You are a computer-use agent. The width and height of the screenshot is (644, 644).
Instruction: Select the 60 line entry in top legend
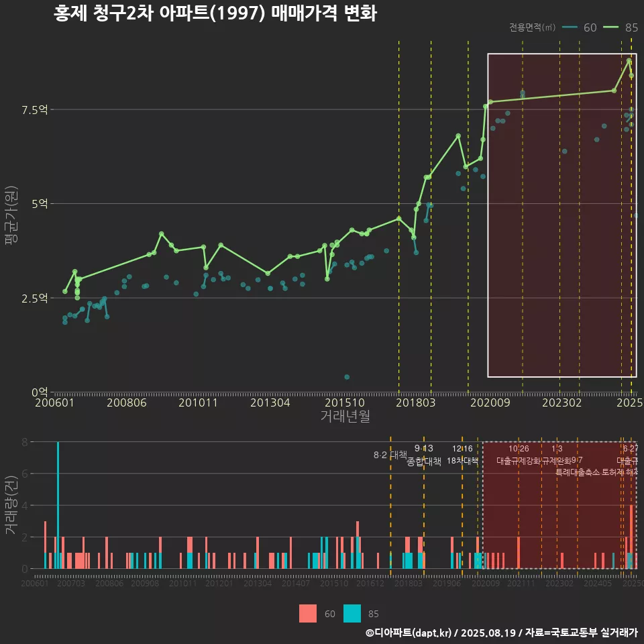point(579,28)
